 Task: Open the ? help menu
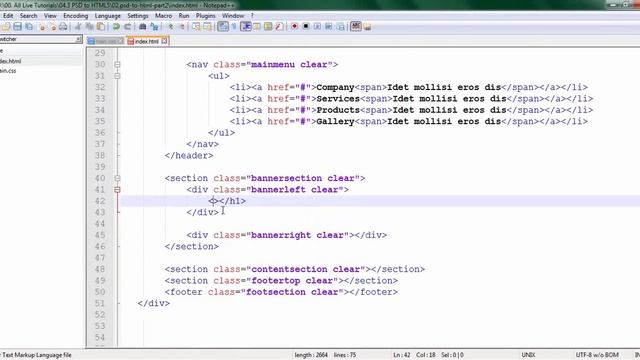coord(252,16)
